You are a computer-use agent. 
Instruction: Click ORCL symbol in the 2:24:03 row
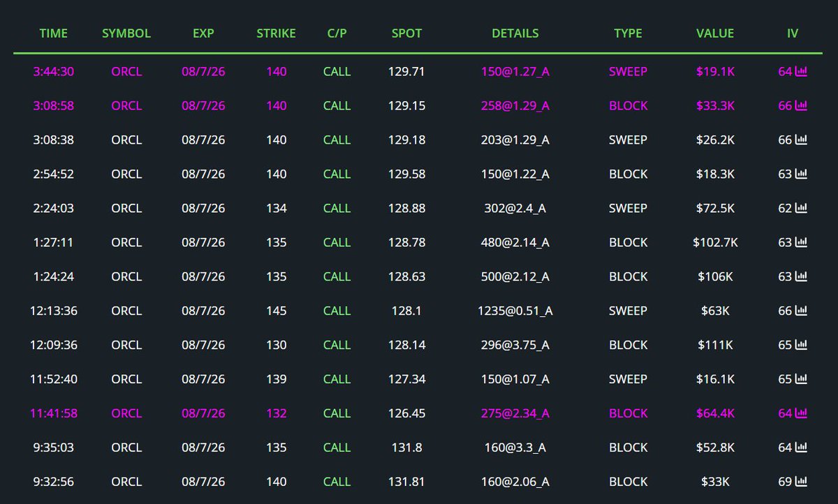coord(126,208)
